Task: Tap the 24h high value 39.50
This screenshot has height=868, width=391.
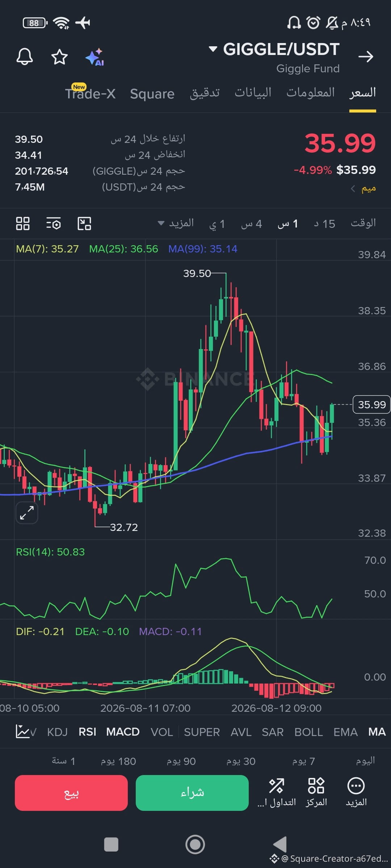Action: click(x=29, y=139)
